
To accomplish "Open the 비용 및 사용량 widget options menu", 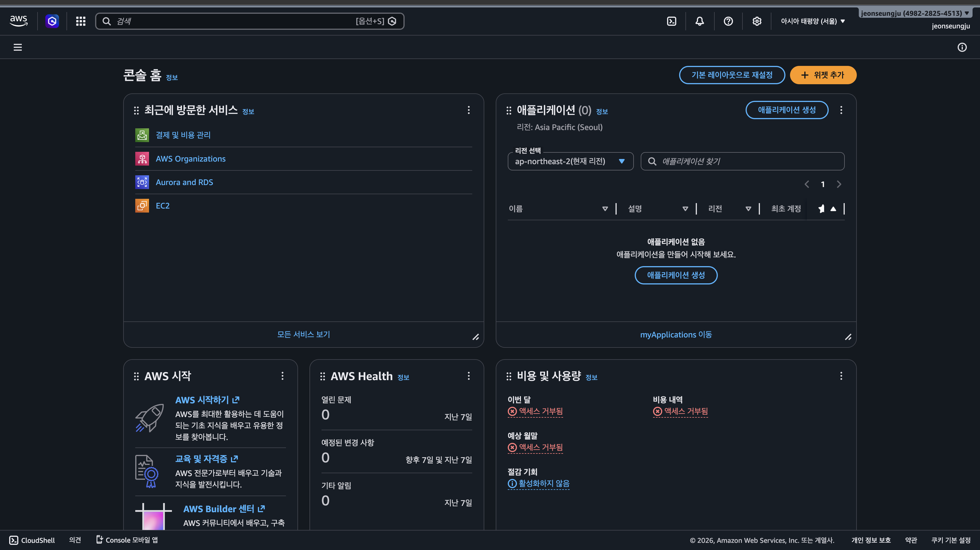I will click(841, 376).
